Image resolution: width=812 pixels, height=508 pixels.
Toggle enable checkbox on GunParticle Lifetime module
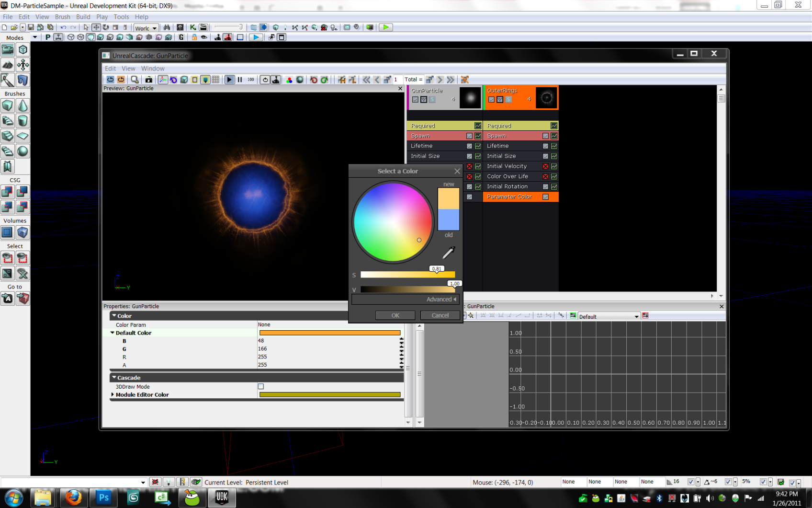469,146
